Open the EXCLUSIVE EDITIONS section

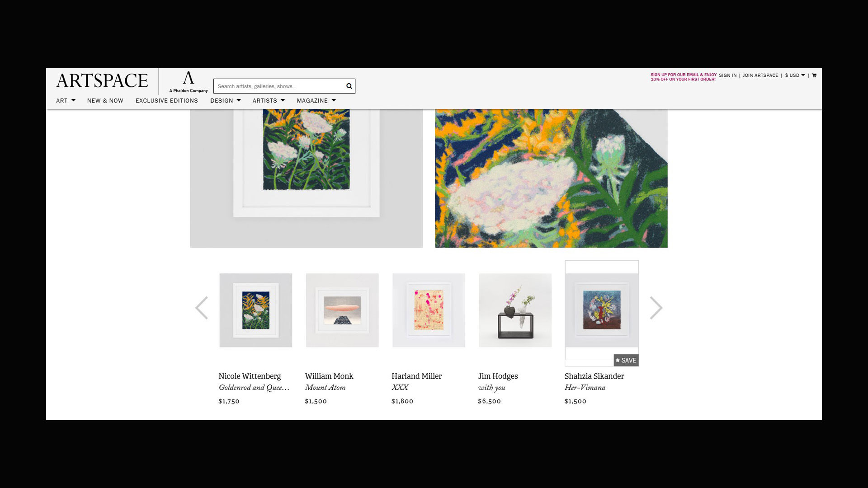click(167, 101)
